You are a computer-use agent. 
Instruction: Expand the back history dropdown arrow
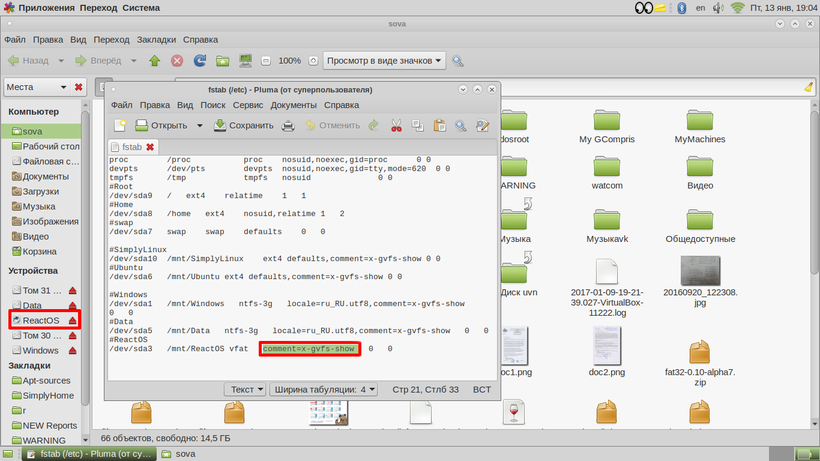pyautogui.click(x=61, y=61)
